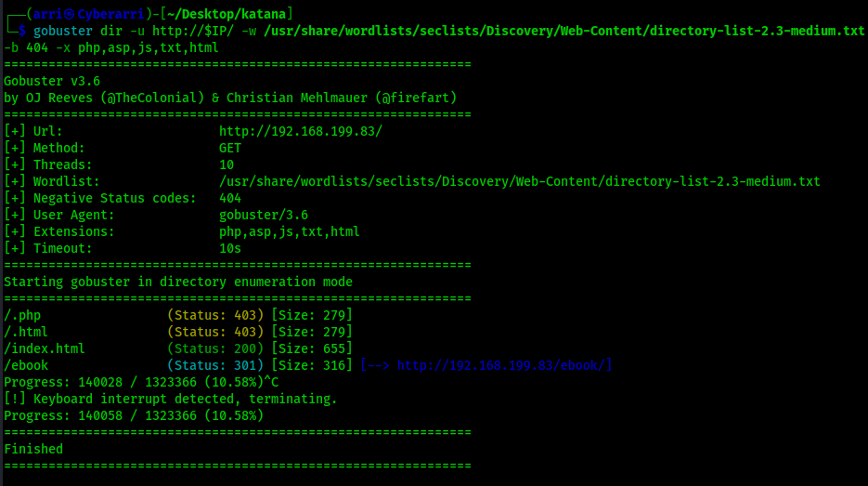Click the Finished status line
This screenshot has width=868, height=486.
tap(33, 449)
